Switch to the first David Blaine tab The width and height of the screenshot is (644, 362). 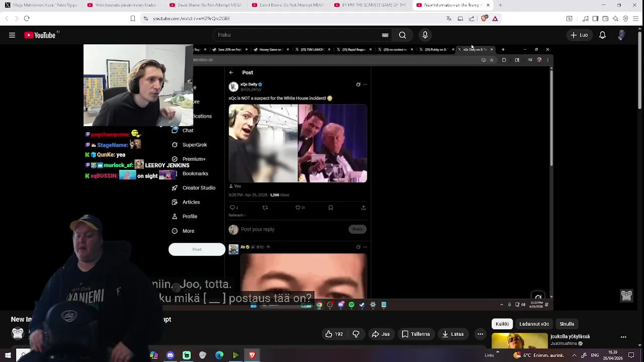[205, 5]
